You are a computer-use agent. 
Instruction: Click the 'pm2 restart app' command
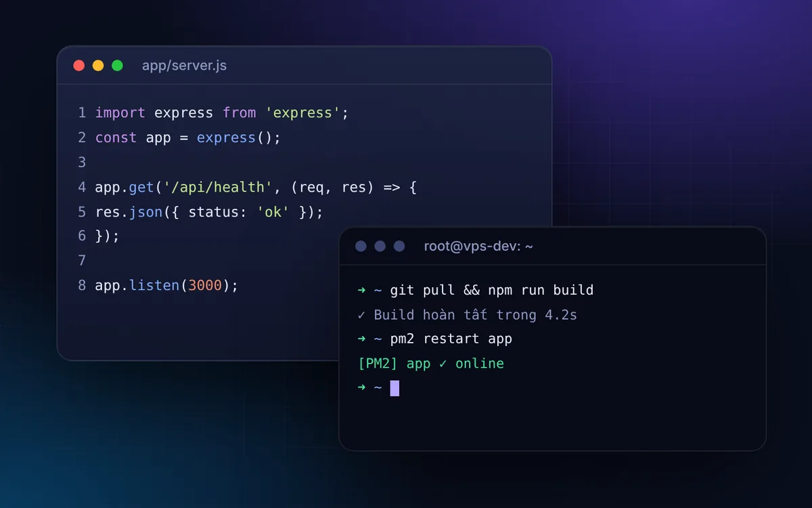tap(451, 339)
